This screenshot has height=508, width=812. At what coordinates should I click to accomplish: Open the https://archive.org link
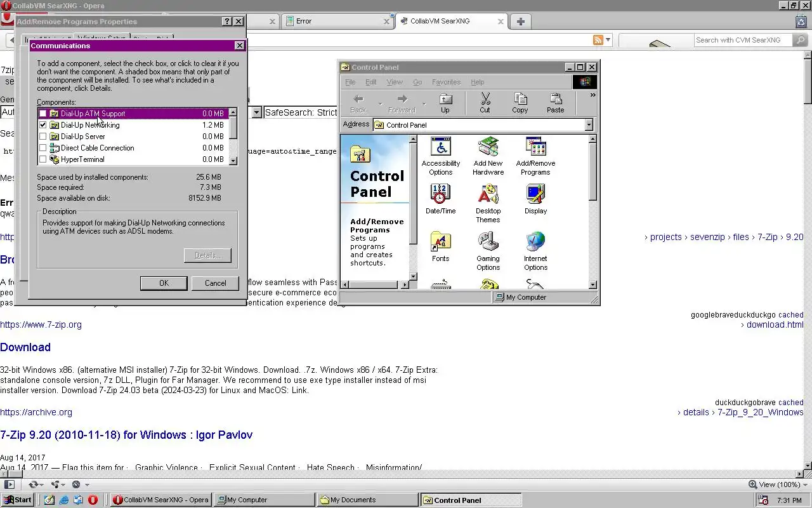coord(36,412)
